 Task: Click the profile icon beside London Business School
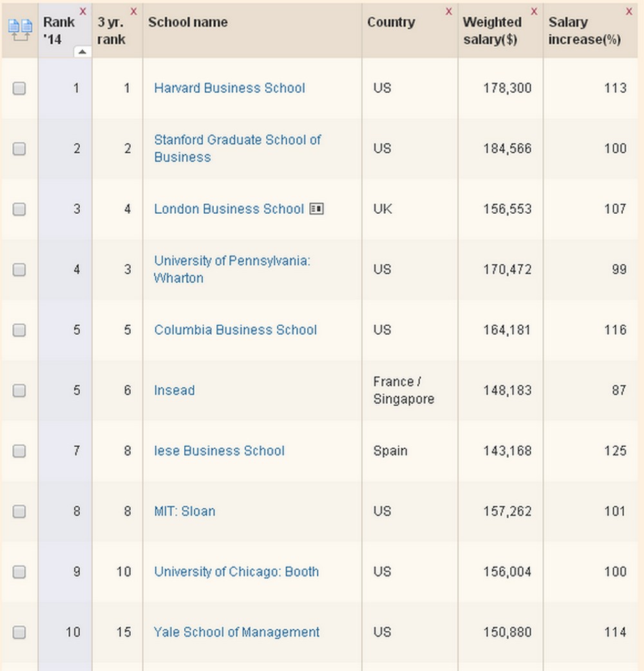coord(316,209)
